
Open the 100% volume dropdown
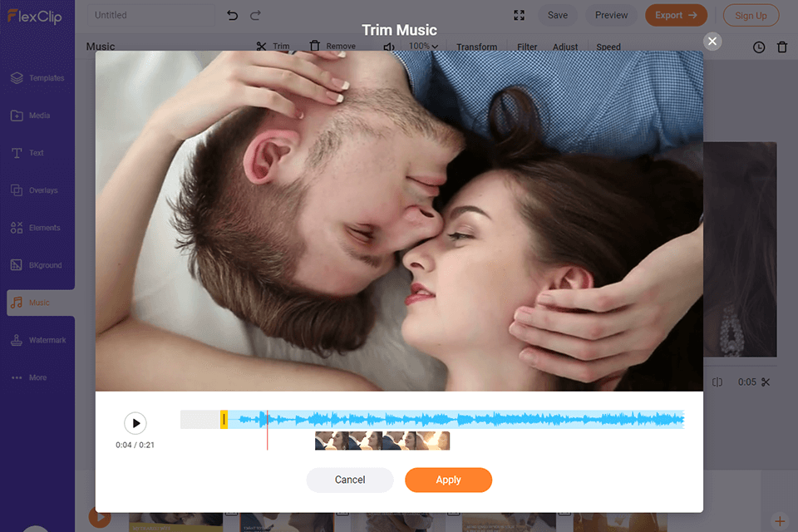(423, 47)
